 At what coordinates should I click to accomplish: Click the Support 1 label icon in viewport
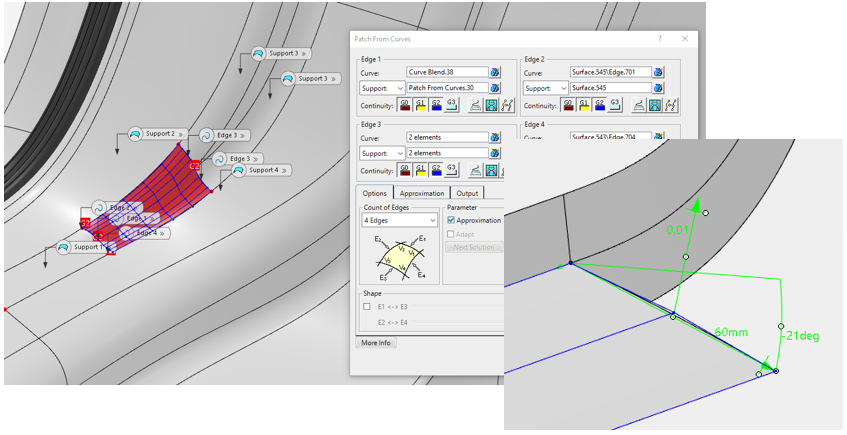coord(64,247)
